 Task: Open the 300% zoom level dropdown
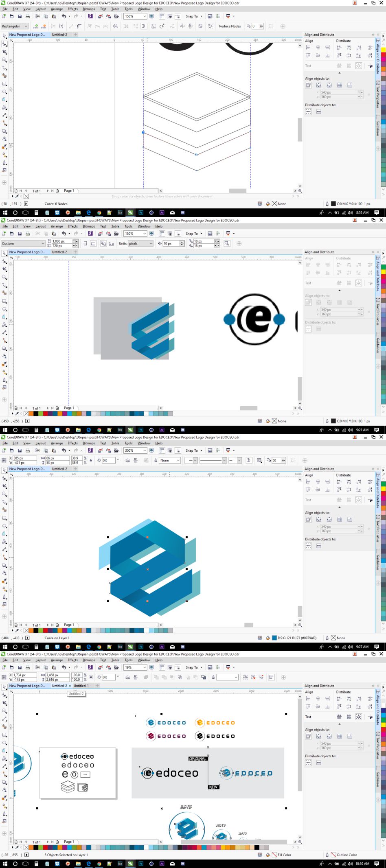click(x=145, y=450)
